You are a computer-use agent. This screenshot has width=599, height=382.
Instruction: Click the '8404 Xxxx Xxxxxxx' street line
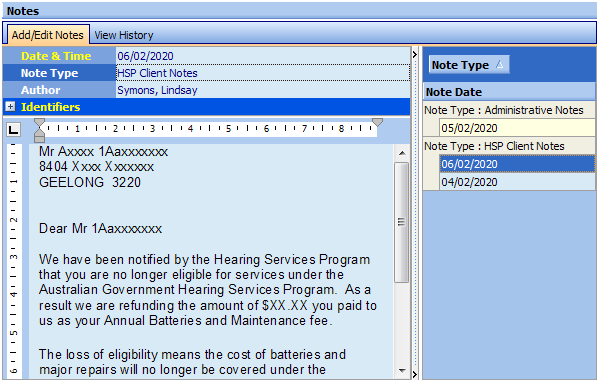(x=96, y=167)
